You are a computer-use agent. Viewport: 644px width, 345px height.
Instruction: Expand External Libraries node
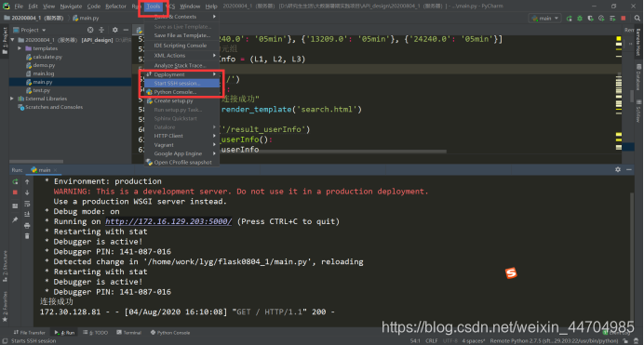click(x=12, y=99)
